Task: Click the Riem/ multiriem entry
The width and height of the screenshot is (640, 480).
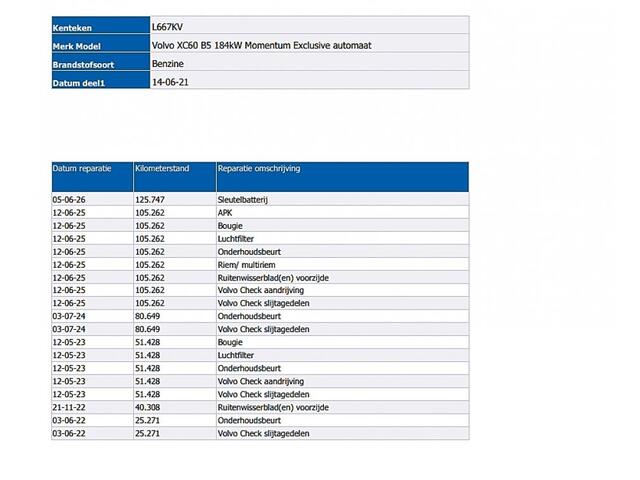Action: coord(247,265)
